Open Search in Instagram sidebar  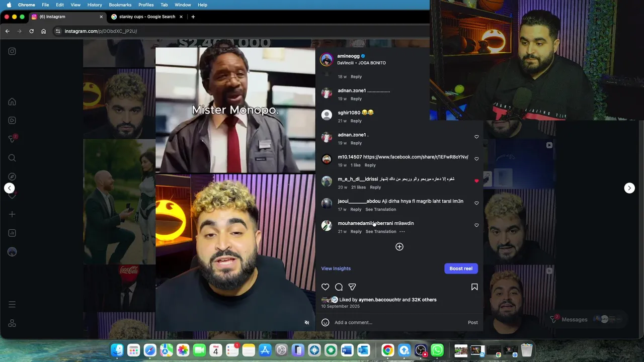pos(12,158)
